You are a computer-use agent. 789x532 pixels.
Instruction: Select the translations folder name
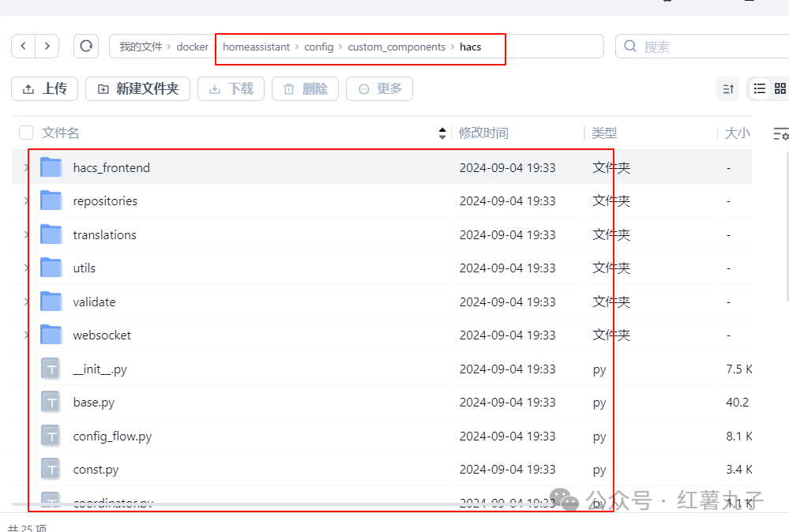coord(105,235)
